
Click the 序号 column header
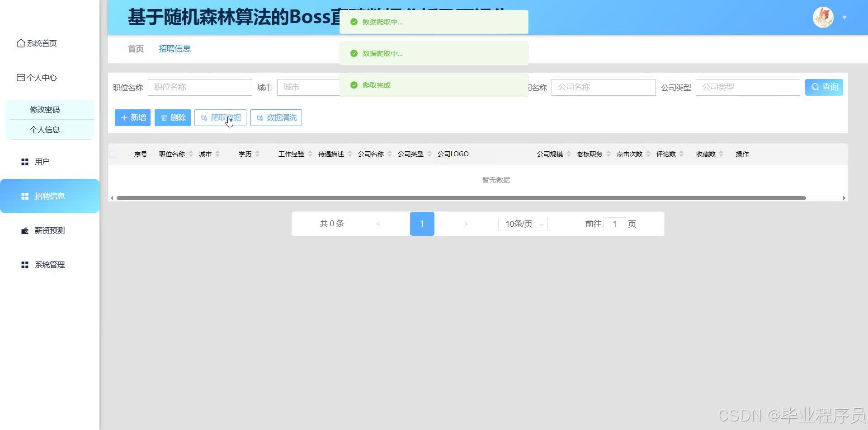[x=141, y=154]
